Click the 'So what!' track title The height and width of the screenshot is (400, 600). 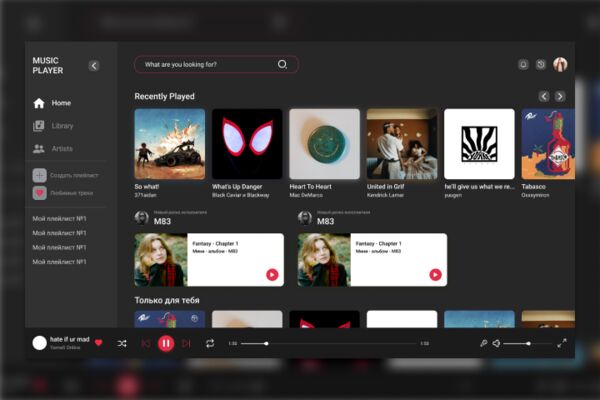(147, 187)
